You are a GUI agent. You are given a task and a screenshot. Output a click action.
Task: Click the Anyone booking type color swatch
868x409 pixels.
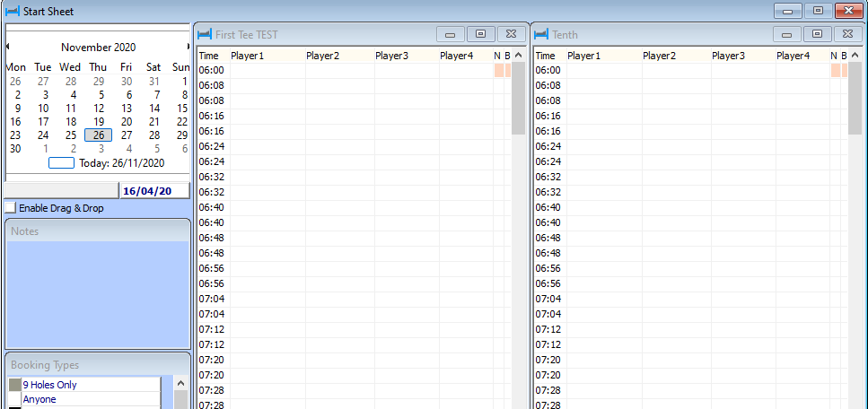15,399
